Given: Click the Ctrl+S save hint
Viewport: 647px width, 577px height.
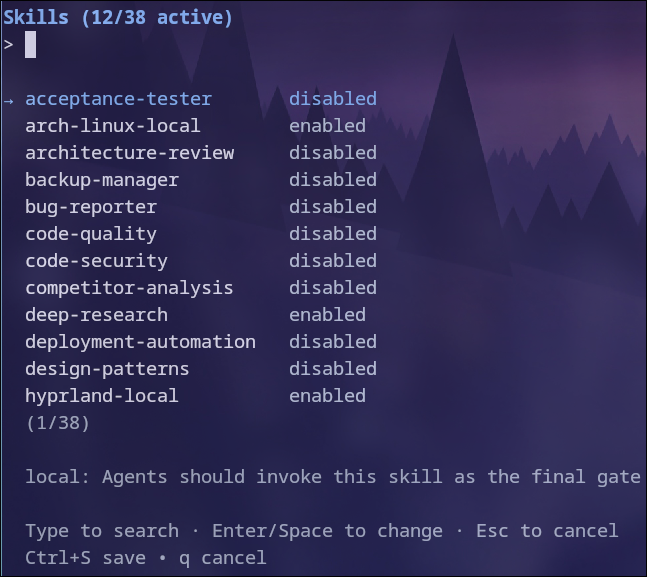Looking at the screenshot, I should point(85,558).
